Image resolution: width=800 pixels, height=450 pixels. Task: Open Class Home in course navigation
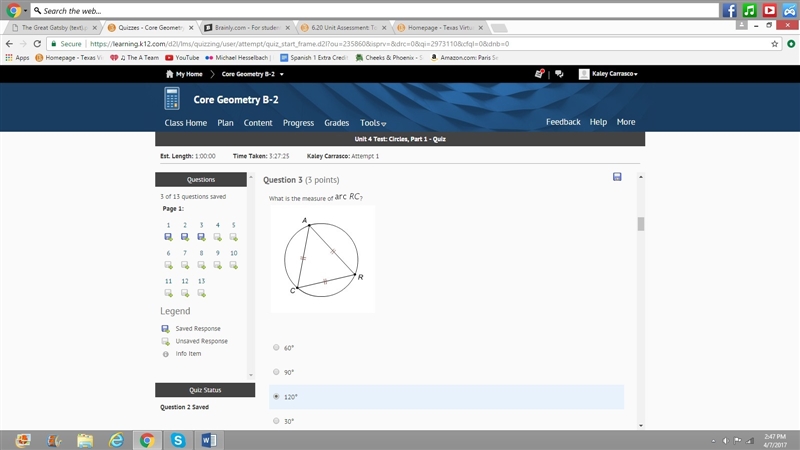click(x=186, y=123)
